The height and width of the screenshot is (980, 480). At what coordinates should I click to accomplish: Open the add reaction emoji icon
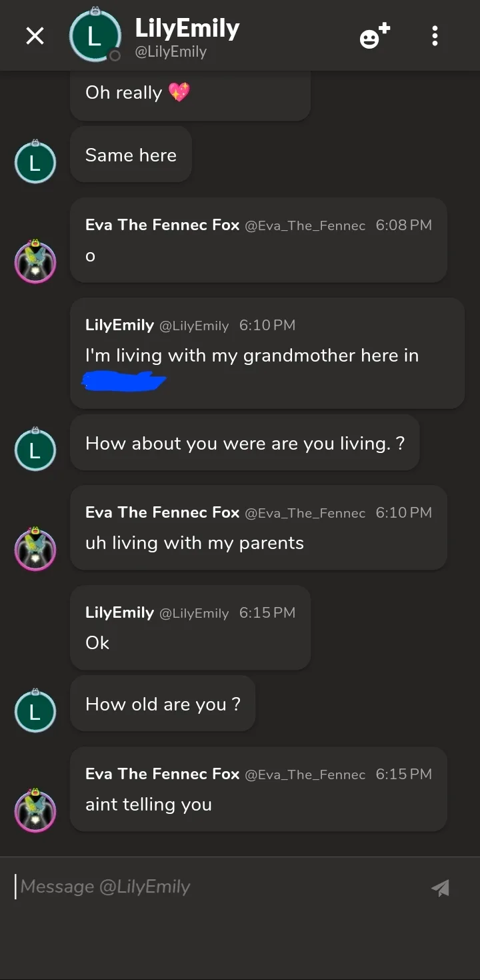tap(375, 36)
